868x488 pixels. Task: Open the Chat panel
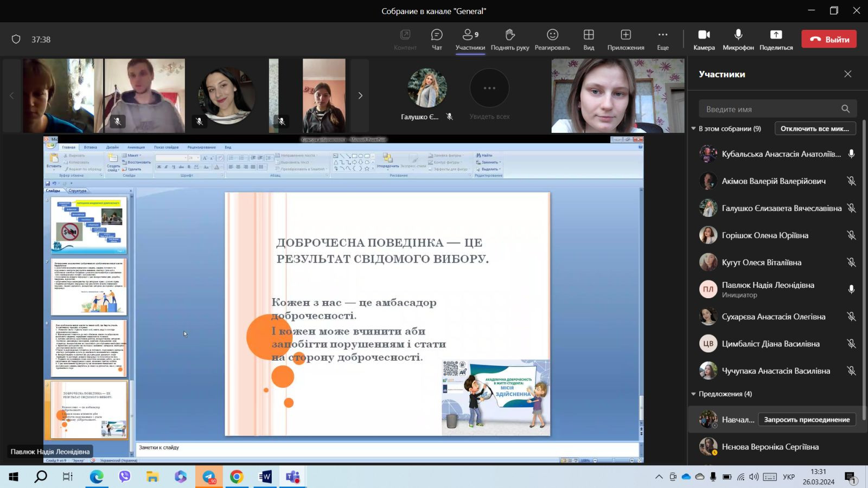pos(437,39)
